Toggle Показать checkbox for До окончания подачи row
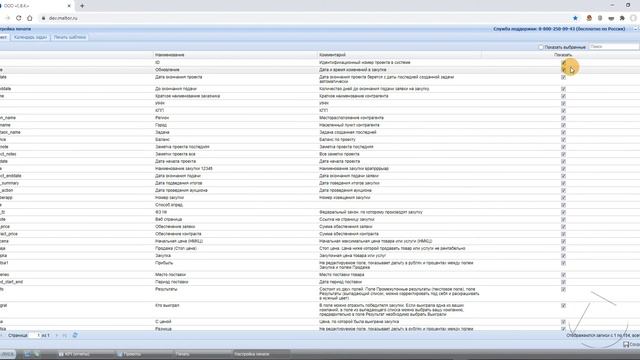Image resolution: width=640 pixels, height=360 pixels. coord(563,89)
